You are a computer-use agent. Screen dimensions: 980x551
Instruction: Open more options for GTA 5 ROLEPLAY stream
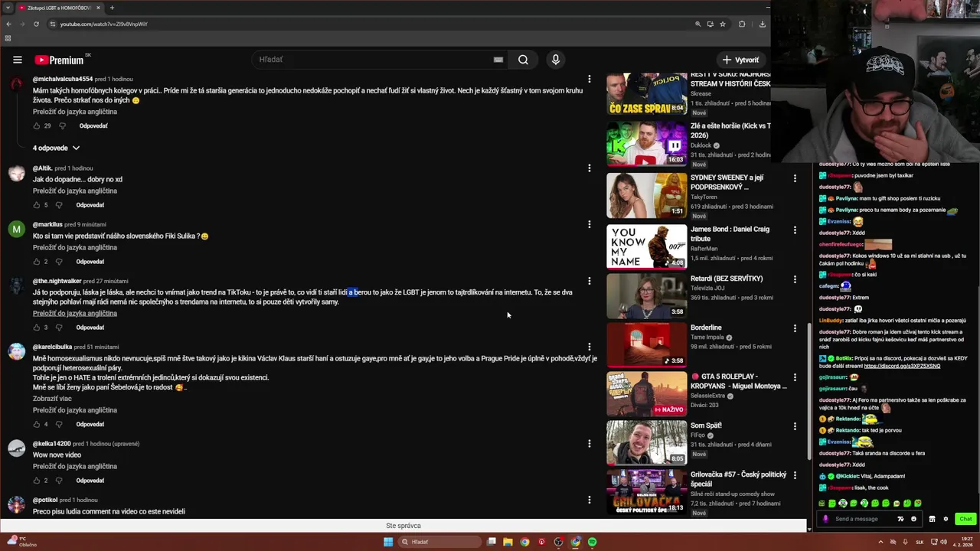[x=795, y=377]
